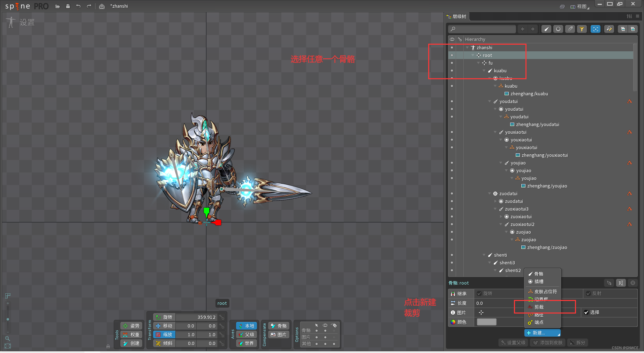Click the 拆分 split button
The height and width of the screenshot is (353, 644).
pyautogui.click(x=577, y=343)
